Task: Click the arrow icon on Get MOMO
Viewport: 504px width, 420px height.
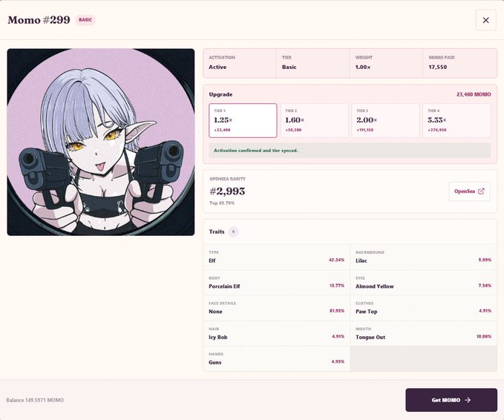Action: point(468,400)
